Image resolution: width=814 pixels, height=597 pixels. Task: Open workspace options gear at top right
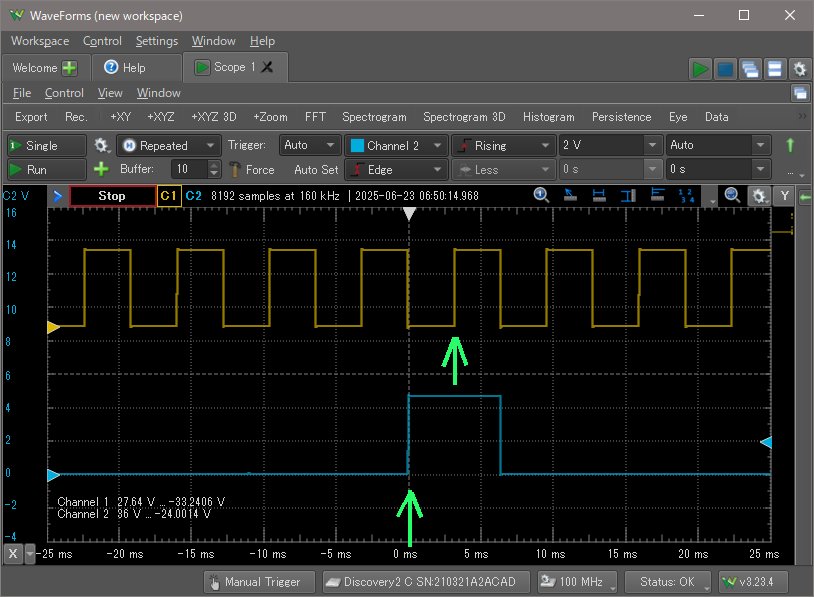pos(799,69)
